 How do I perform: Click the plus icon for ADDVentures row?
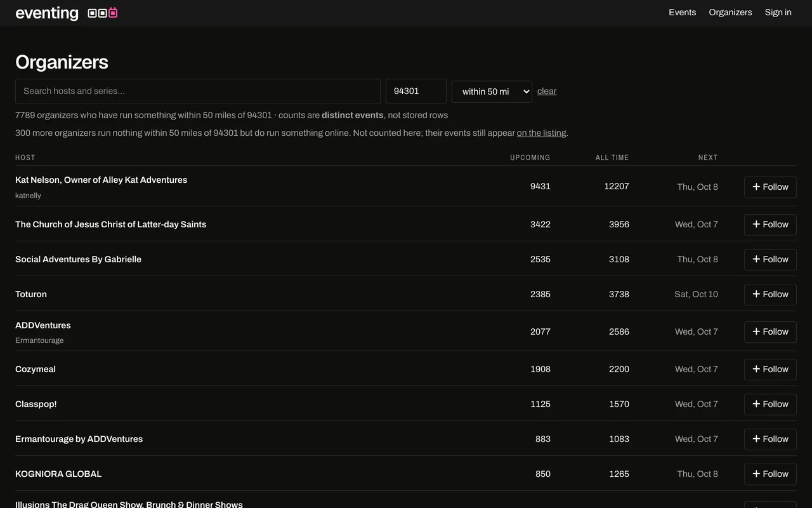coord(756,331)
